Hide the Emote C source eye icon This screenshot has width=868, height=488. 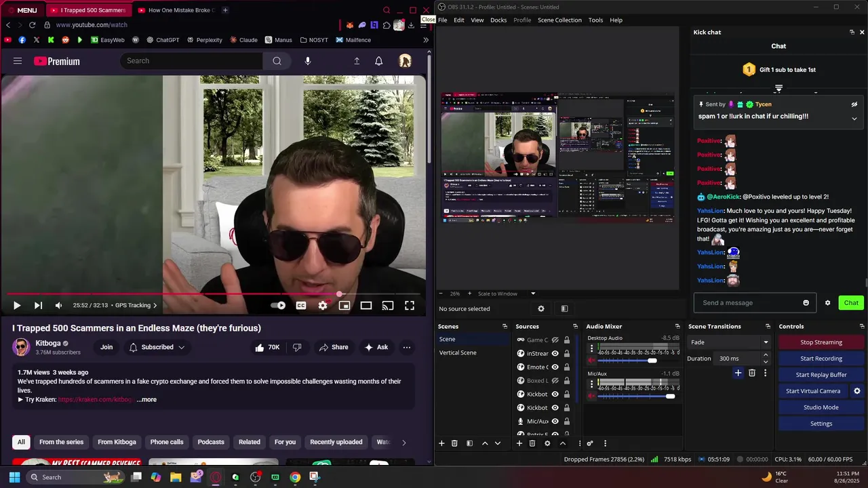click(555, 367)
